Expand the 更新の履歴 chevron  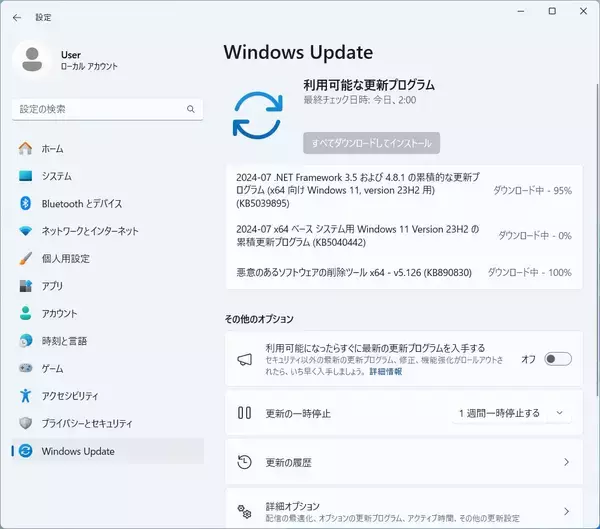566,462
